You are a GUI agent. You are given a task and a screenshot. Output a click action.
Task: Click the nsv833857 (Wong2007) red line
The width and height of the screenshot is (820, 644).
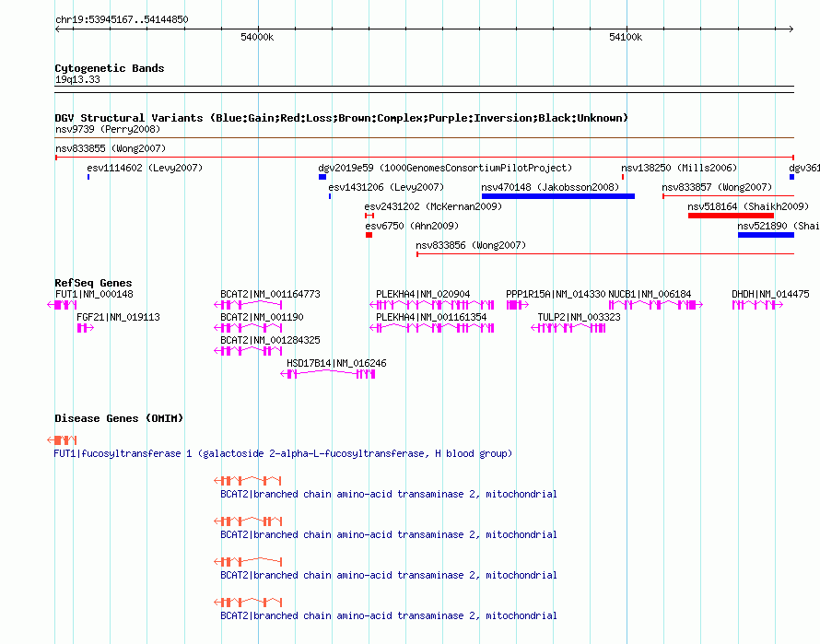pyautogui.click(x=728, y=196)
